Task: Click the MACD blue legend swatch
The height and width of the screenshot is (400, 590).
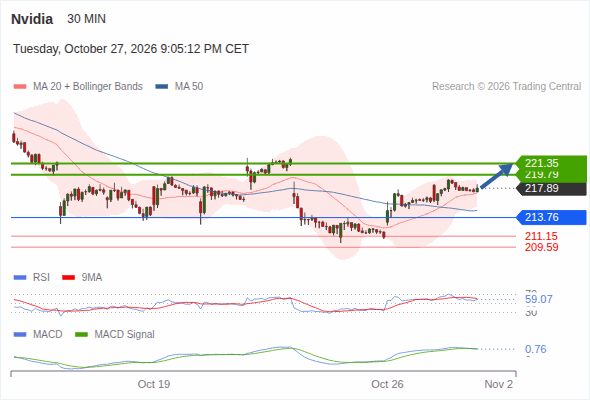Action: point(20,335)
